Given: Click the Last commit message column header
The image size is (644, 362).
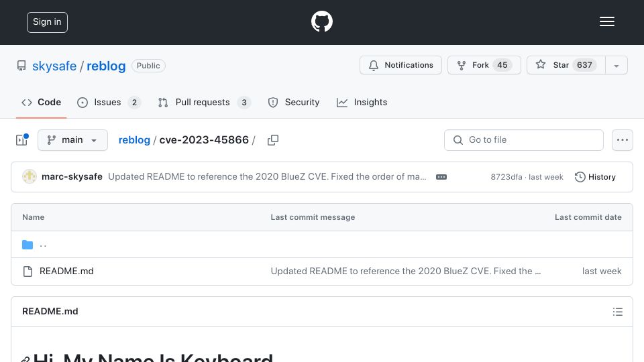Looking at the screenshot, I should pyautogui.click(x=313, y=217).
